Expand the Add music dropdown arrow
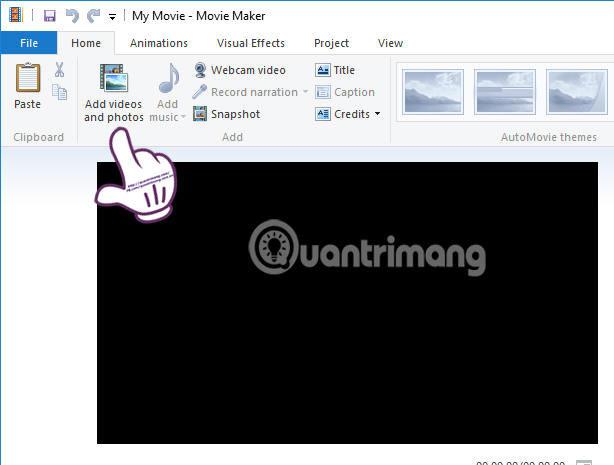Image resolution: width=614 pixels, height=465 pixels. click(x=183, y=117)
